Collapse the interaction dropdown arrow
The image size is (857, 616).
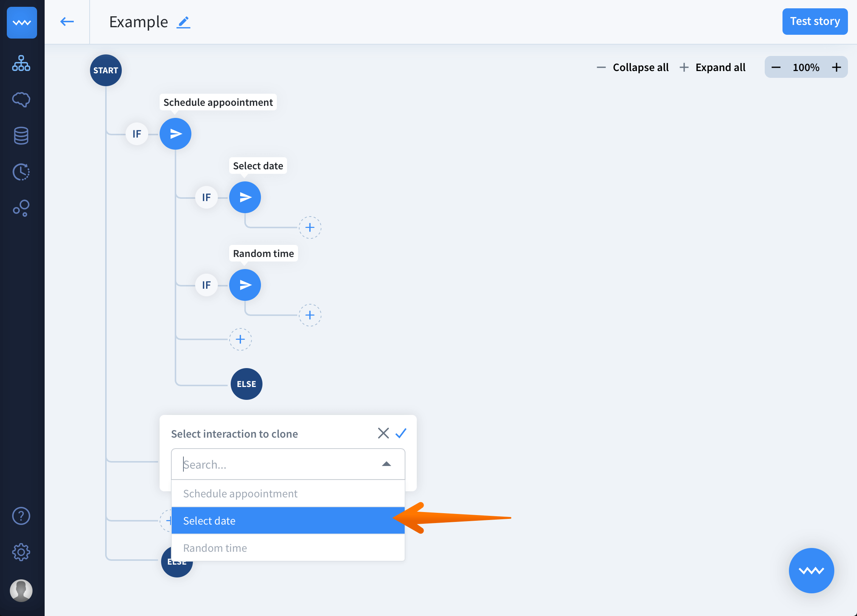click(x=386, y=464)
